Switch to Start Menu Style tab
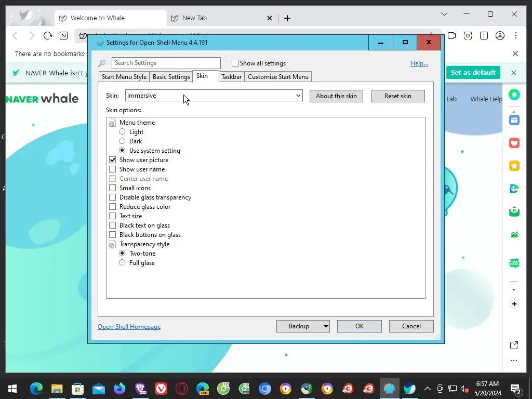This screenshot has width=532, height=399. click(x=124, y=77)
